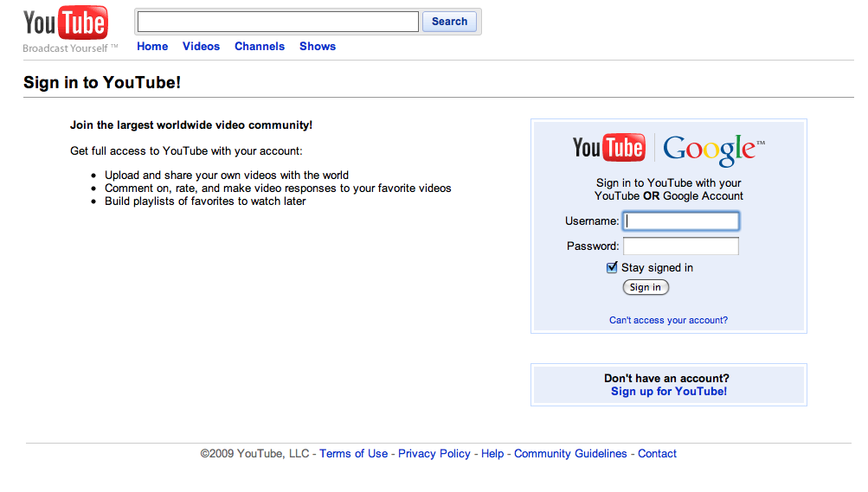This screenshot has width=868, height=492.
Task: Click the 'Sign in to YouTube!' heading
Action: [102, 82]
